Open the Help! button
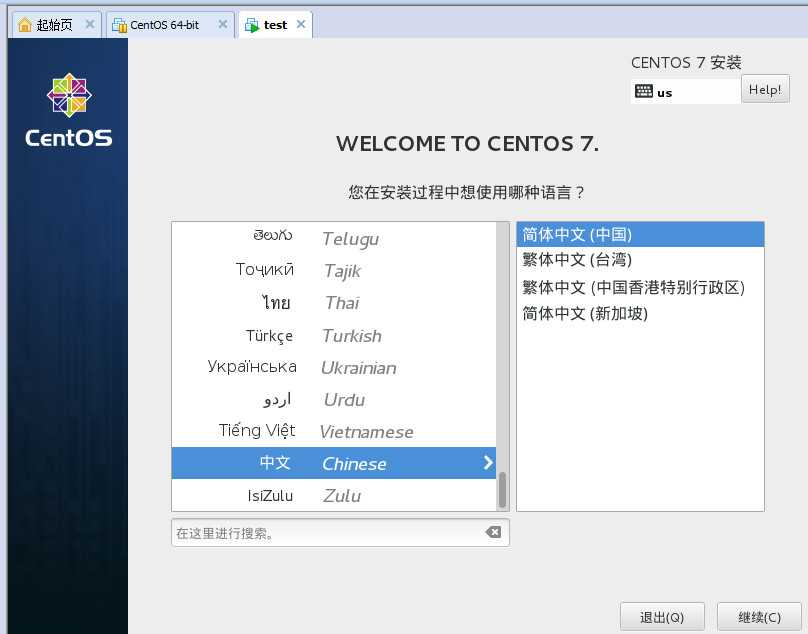Screen dimensions: 808x634 point(765,90)
